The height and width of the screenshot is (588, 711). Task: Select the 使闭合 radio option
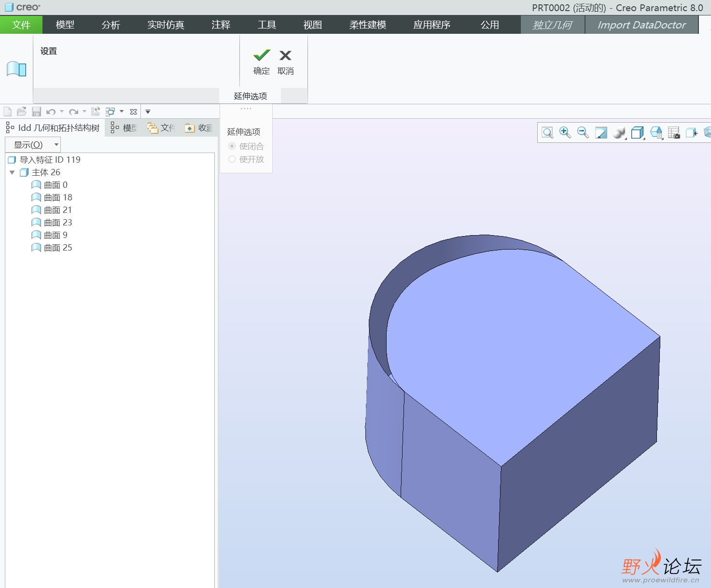pos(246,146)
